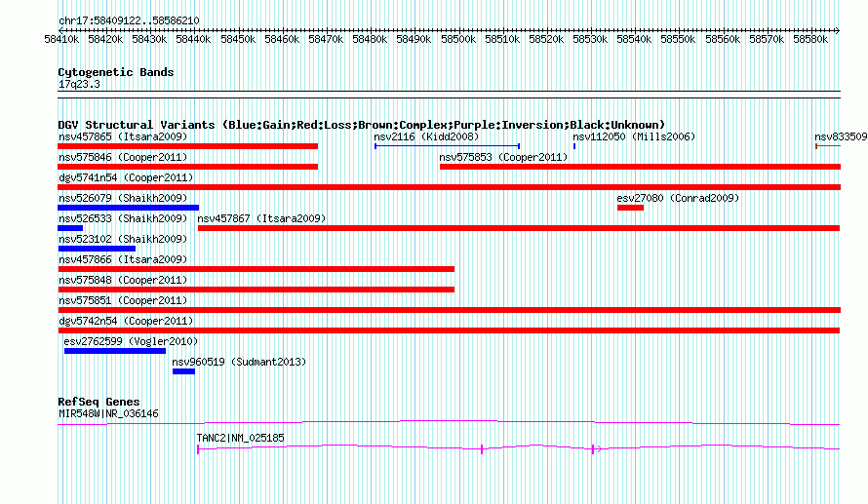The width and height of the screenshot is (868, 504).
Task: Open variant esv27080 (Conrad2009) label
Action: [678, 198]
